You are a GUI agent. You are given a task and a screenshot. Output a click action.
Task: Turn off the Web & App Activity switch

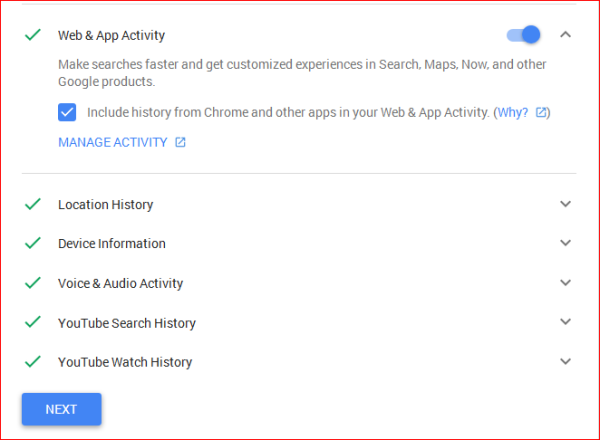(524, 35)
